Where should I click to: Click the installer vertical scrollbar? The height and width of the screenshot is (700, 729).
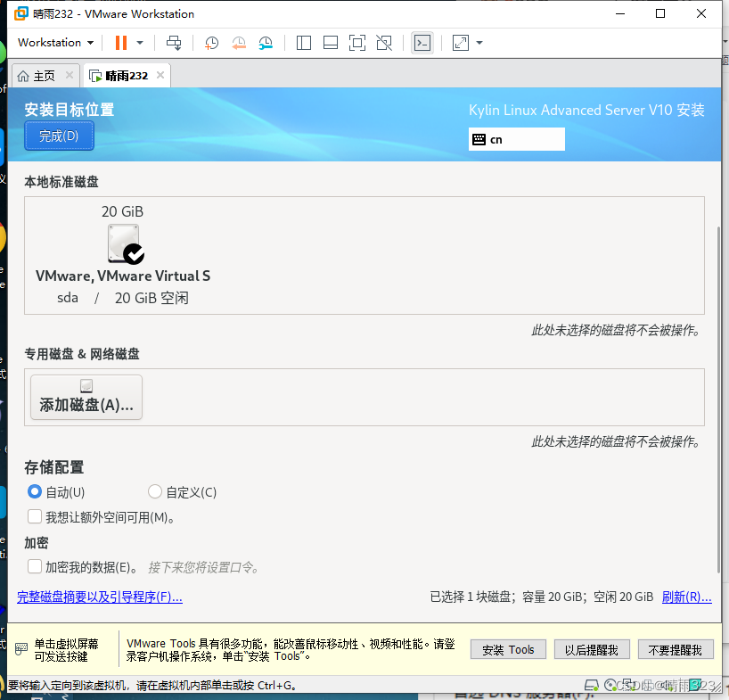(x=719, y=400)
